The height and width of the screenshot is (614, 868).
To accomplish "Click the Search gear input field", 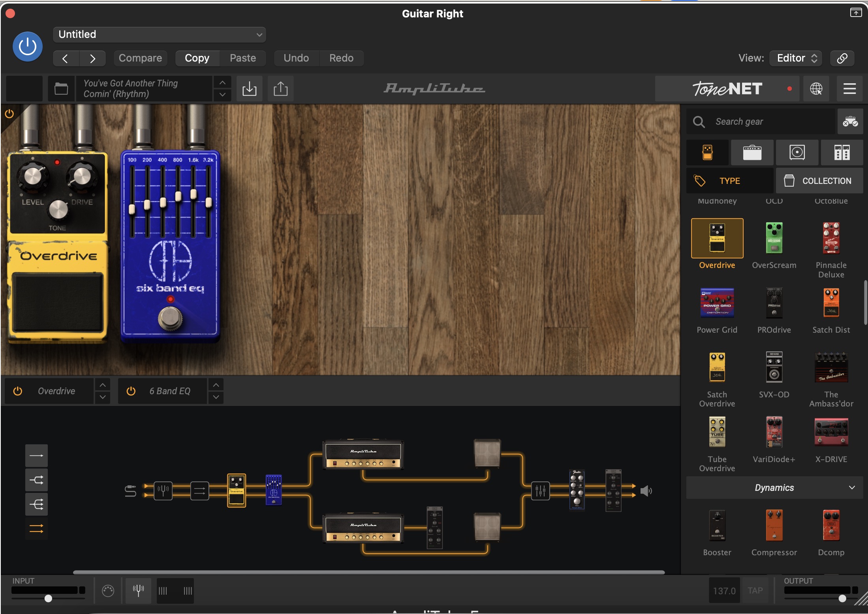I will coord(761,122).
